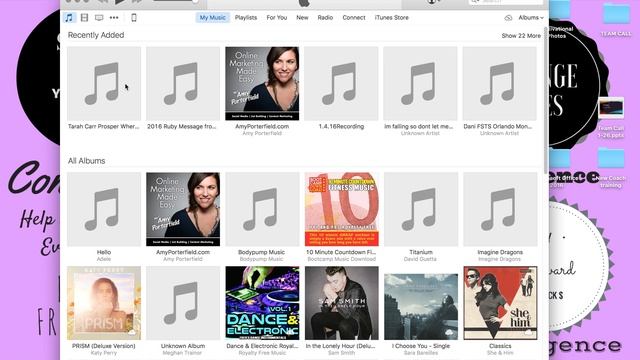This screenshot has width=640, height=360.
Task: Open the more media types ellipsis
Action: pos(114,18)
